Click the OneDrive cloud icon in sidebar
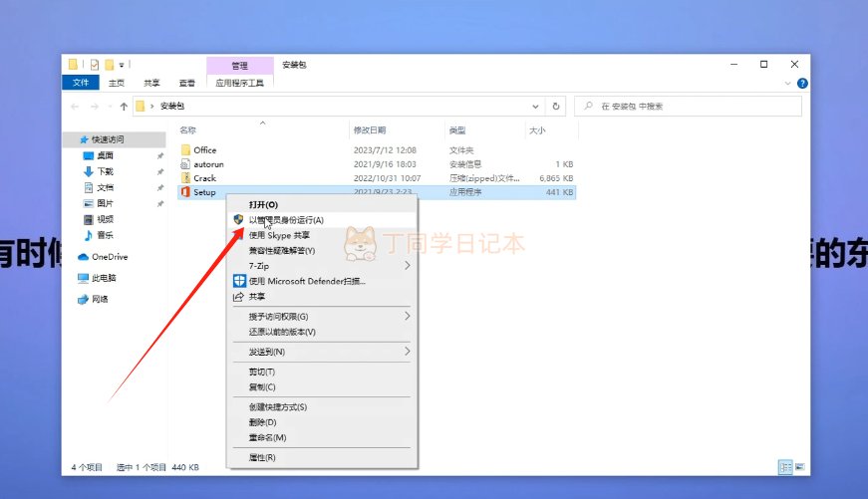Viewport: 868px width, 499px height. click(84, 257)
